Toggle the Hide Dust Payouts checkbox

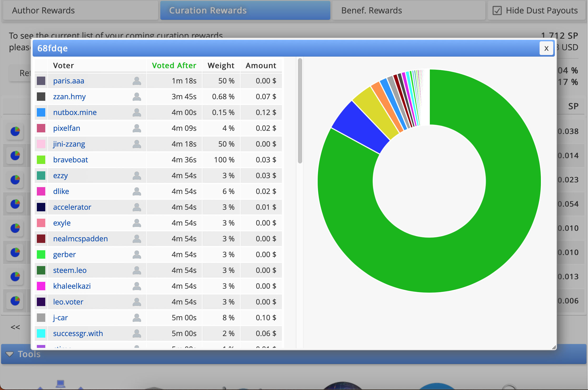pos(497,11)
